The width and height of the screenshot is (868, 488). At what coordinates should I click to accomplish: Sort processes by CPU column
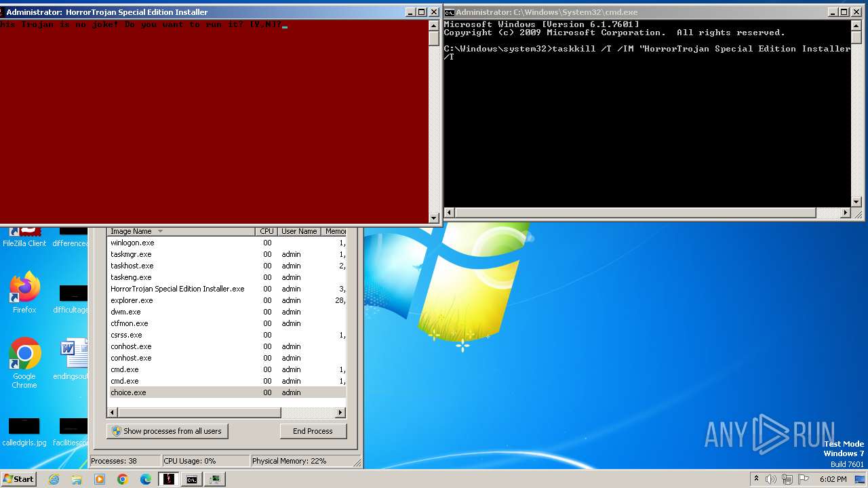[x=267, y=231]
